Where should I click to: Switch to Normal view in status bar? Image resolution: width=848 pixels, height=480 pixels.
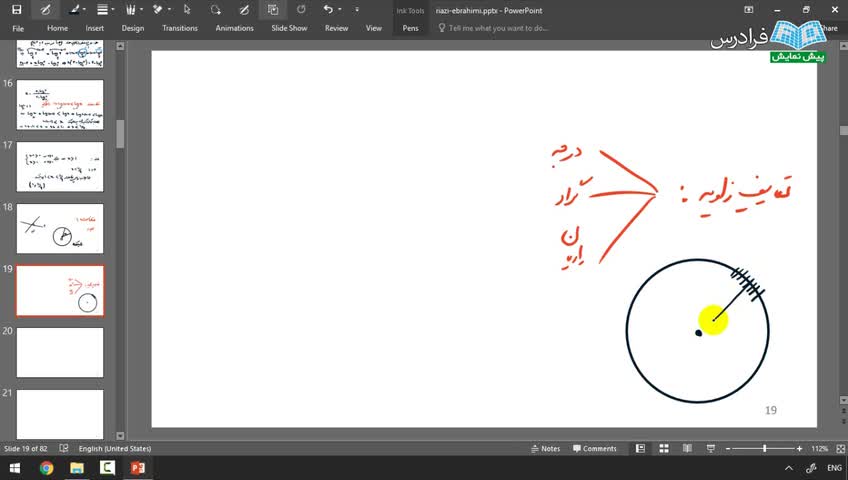point(640,449)
